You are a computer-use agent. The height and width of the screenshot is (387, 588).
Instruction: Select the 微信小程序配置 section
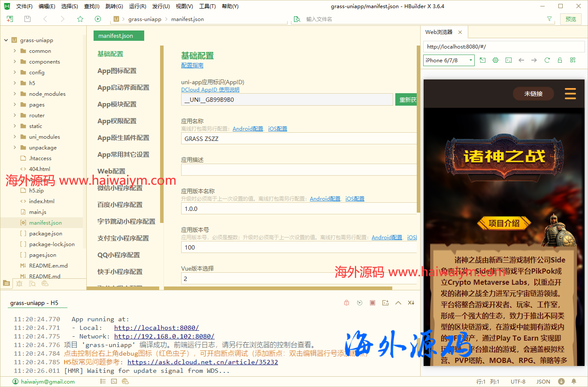click(x=120, y=188)
